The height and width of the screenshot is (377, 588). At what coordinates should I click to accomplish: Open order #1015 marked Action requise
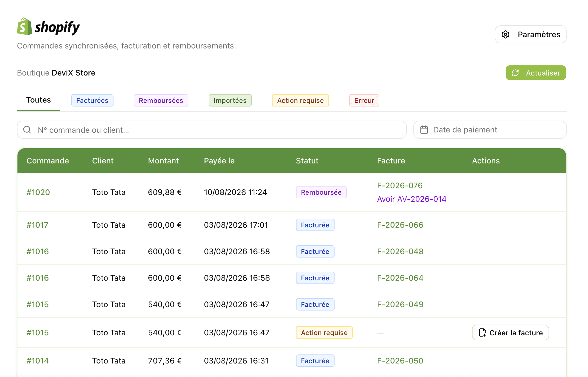point(37,332)
